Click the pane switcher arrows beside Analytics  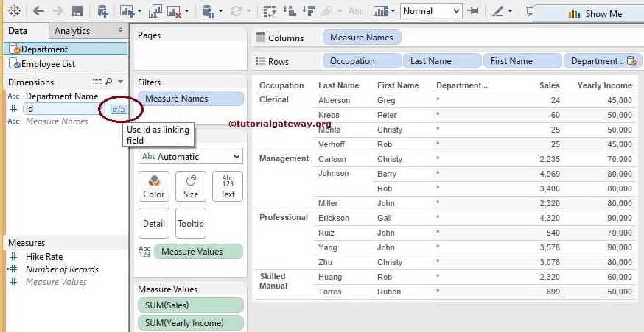(120, 30)
